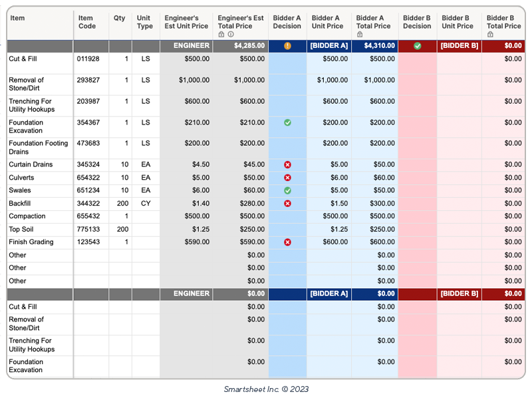
Task: Select item code 654322 cell
Action: pos(91,178)
